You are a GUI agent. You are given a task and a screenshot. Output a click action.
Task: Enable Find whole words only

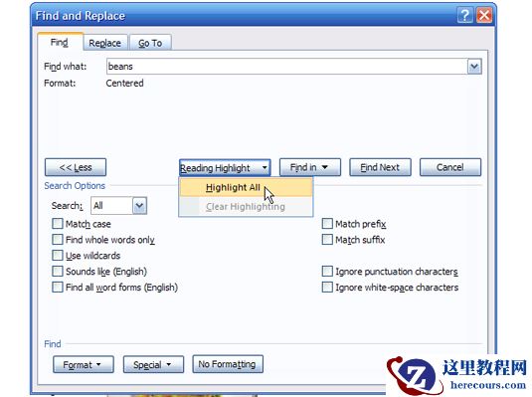coord(58,240)
